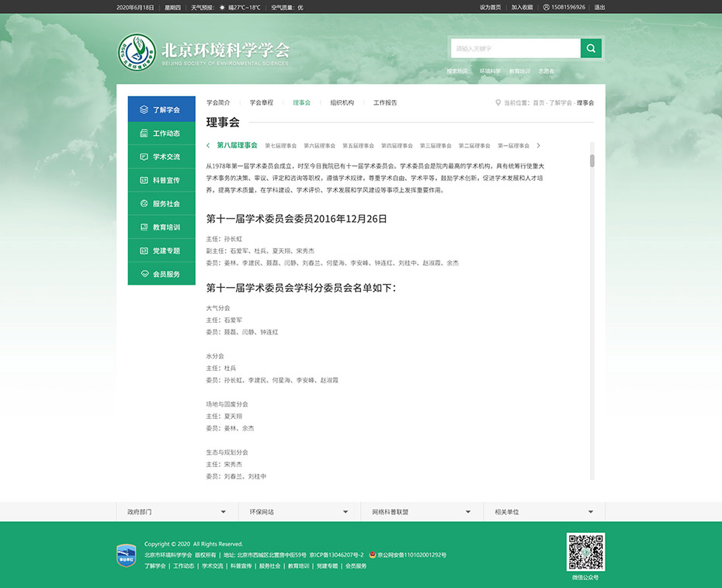The height and width of the screenshot is (588, 722).
Task: Select the 服务社会 sidebar icon
Action: point(144,203)
